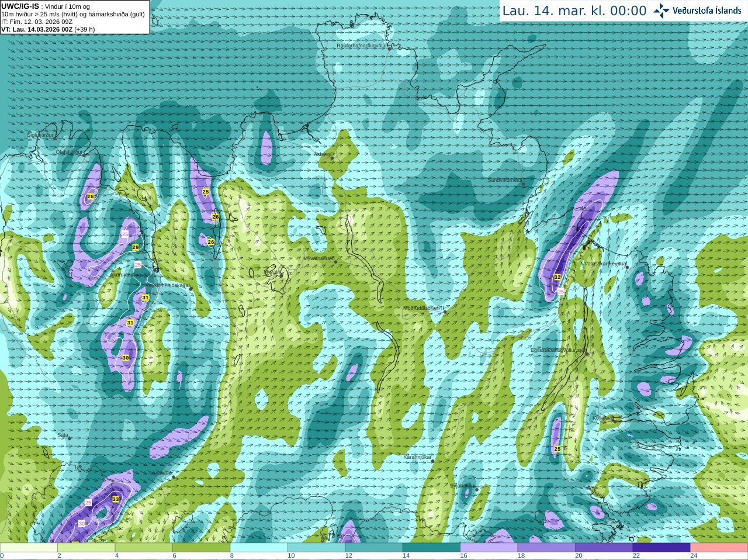
Task: Click the Veðurstofa Íslands logo icon
Action: 662,11
